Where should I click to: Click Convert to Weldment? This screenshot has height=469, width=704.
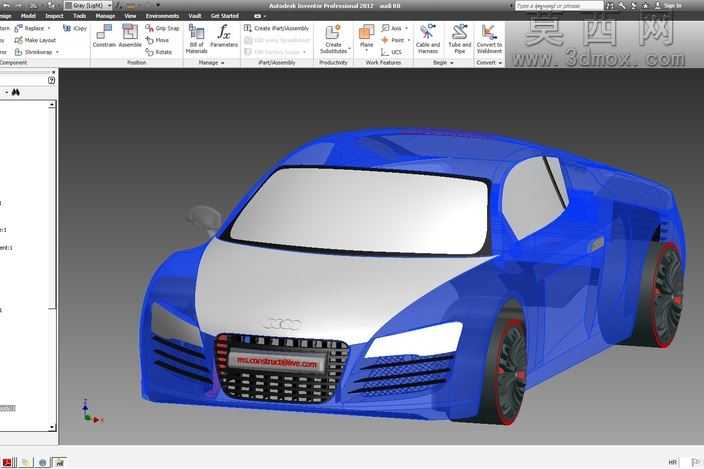(x=489, y=39)
